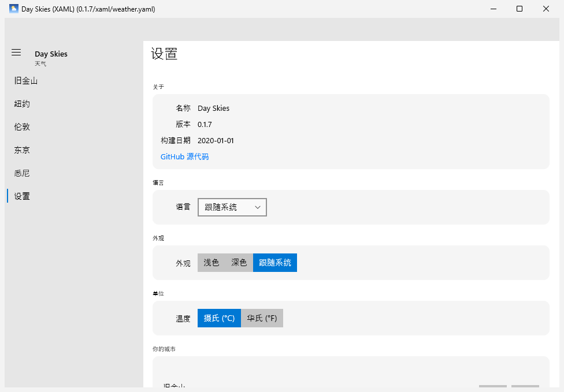Image resolution: width=564 pixels, height=392 pixels.
Task: Expand the 语言 dropdown showing 跟随系统
Action: (232, 207)
